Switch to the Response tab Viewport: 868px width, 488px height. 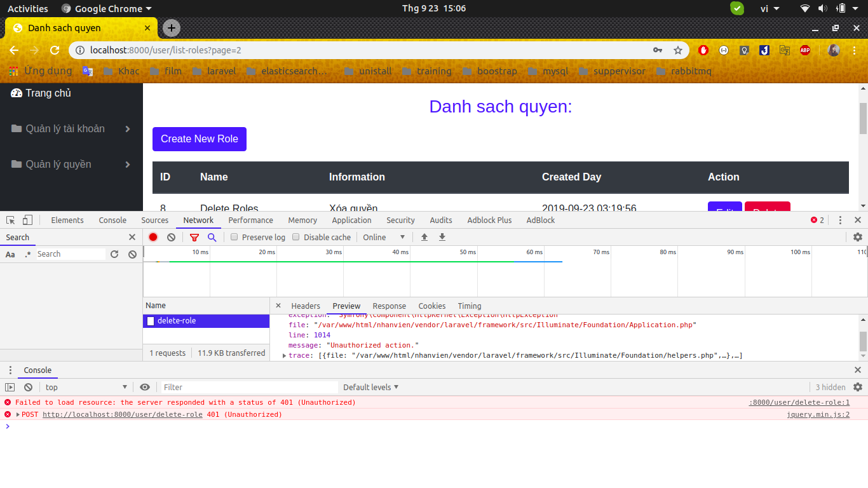click(x=389, y=306)
